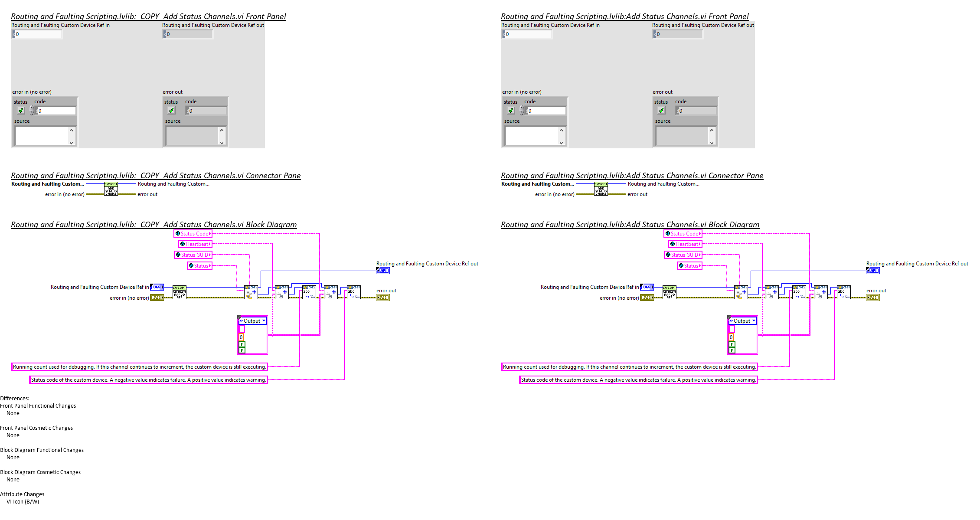Click the original Add Status Channels Connector Pane heading
The width and height of the screenshot is (980, 520).
[632, 176]
